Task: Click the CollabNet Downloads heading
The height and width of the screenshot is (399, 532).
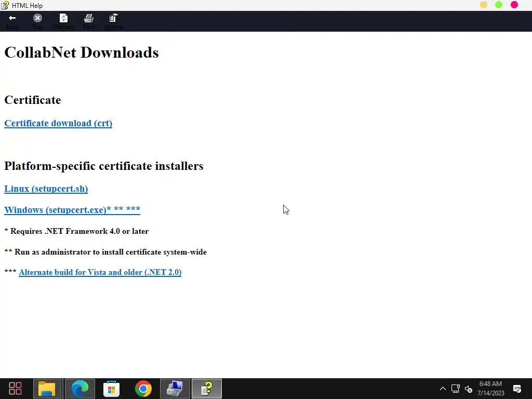Action: (x=82, y=52)
